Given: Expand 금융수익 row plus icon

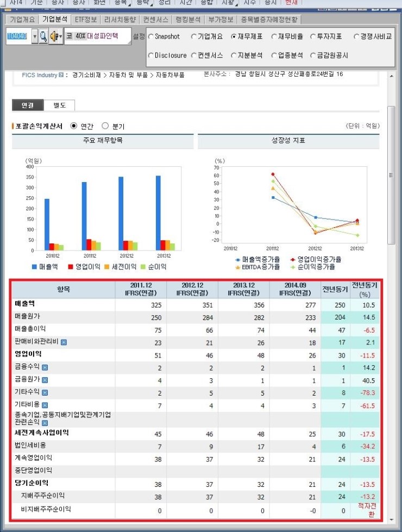Looking at the screenshot, I should coord(45,367).
